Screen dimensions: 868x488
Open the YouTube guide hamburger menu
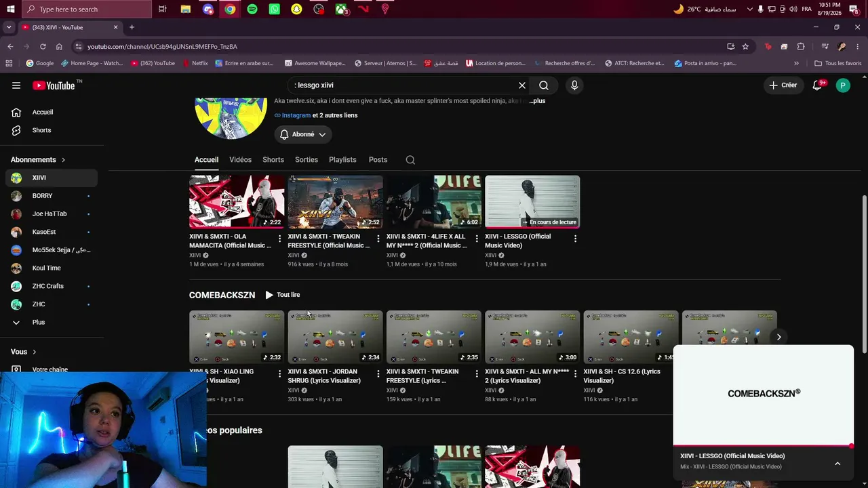[x=16, y=85]
